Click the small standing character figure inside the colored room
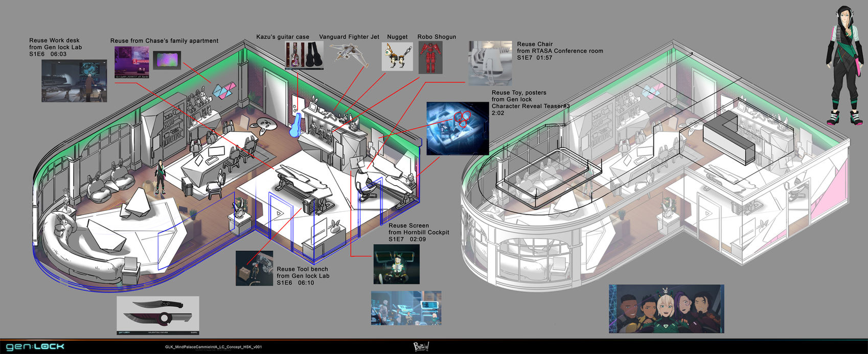868x354 pixels. pos(160,176)
